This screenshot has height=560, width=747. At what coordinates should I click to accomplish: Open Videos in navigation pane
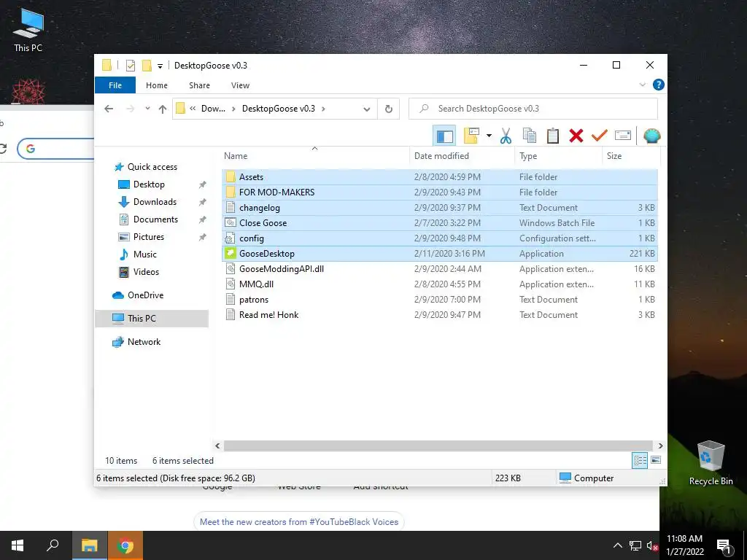pos(146,272)
